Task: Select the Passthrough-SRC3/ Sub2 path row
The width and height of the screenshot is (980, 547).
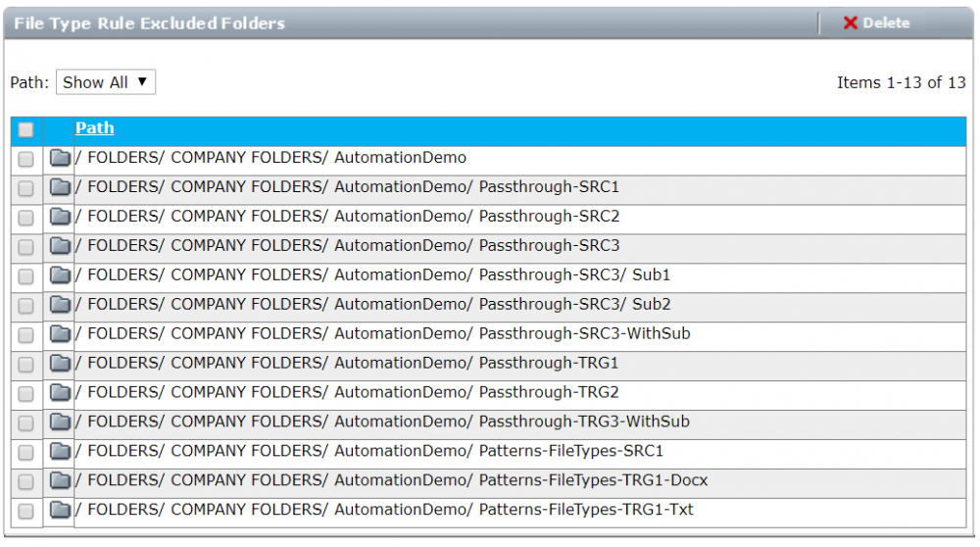Action: pos(373,305)
